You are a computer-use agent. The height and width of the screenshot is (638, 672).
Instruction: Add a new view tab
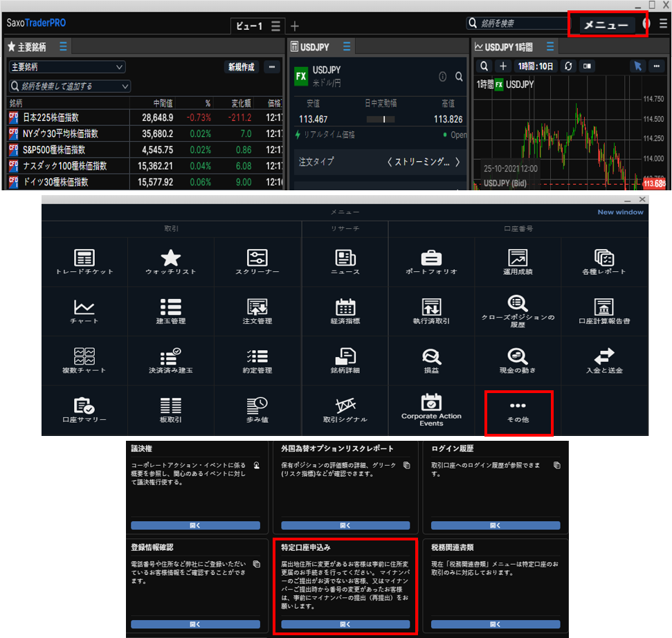tap(295, 26)
